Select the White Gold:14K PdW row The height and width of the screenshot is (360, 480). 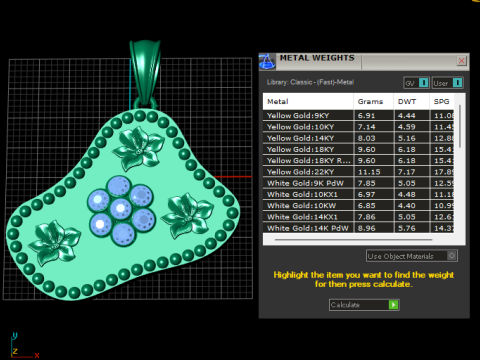pyautogui.click(x=358, y=228)
